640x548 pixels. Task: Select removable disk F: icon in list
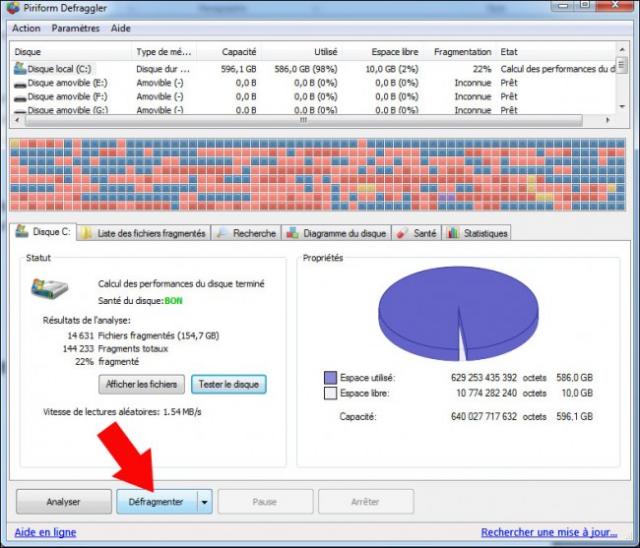[x=19, y=97]
